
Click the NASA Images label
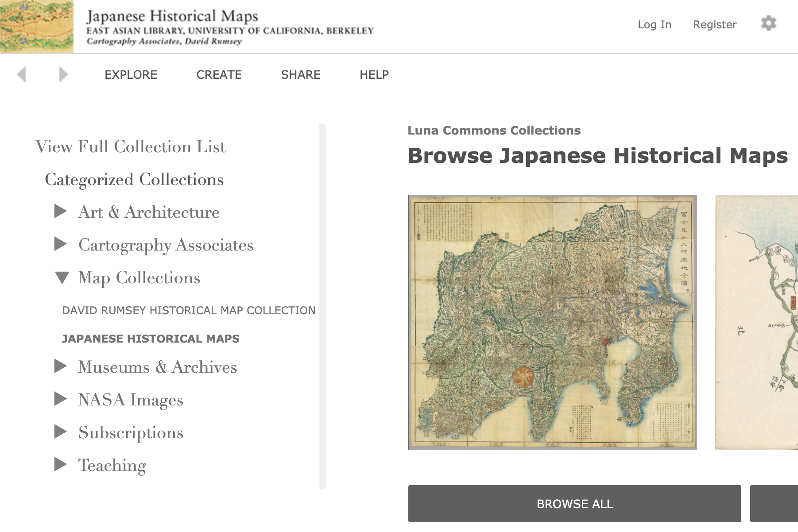click(x=131, y=400)
